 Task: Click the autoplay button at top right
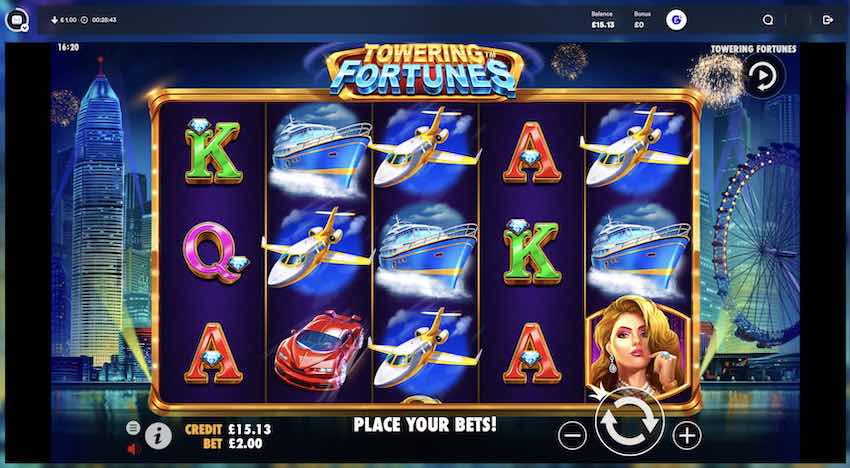point(764,76)
